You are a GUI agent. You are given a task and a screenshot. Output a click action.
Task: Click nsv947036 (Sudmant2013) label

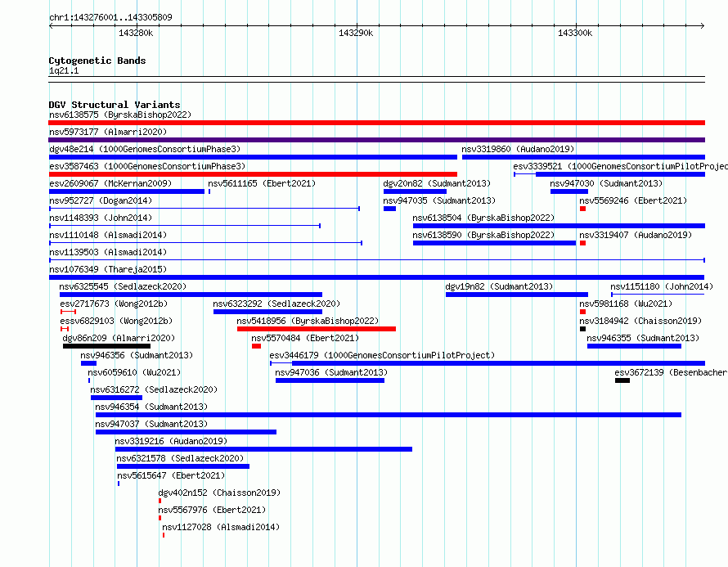(331, 372)
